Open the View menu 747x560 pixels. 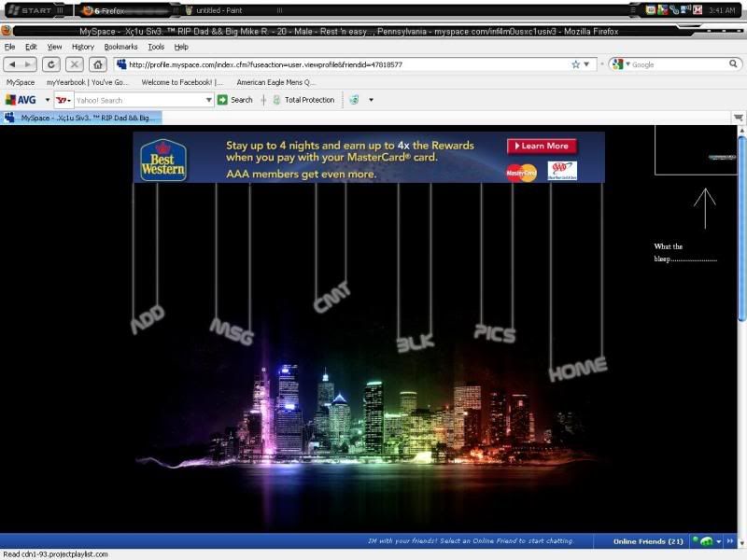coord(54,47)
